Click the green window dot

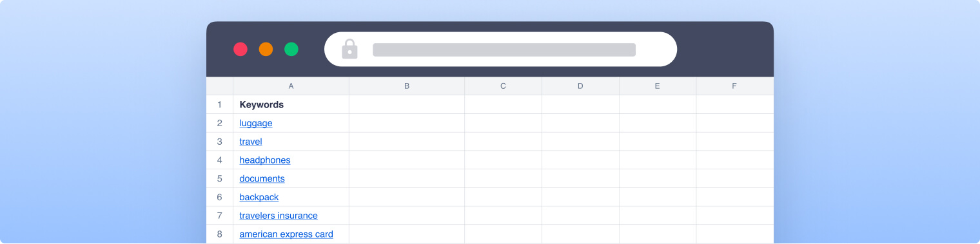(x=291, y=49)
